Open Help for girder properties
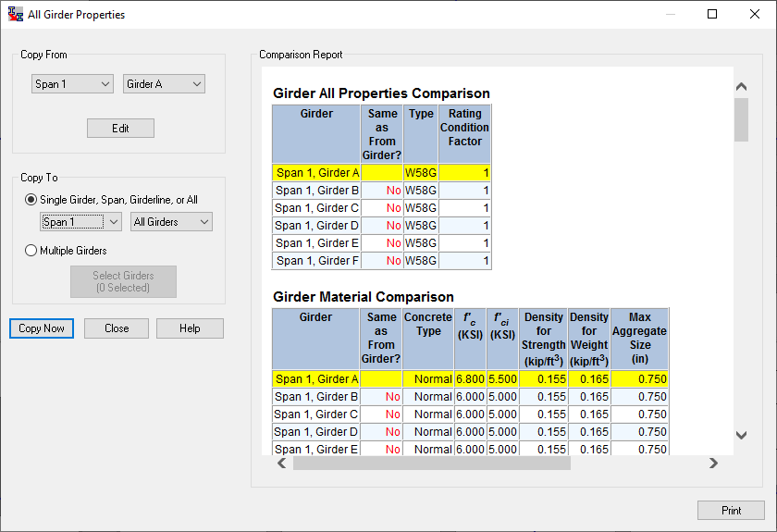This screenshot has width=777, height=532. click(x=190, y=328)
